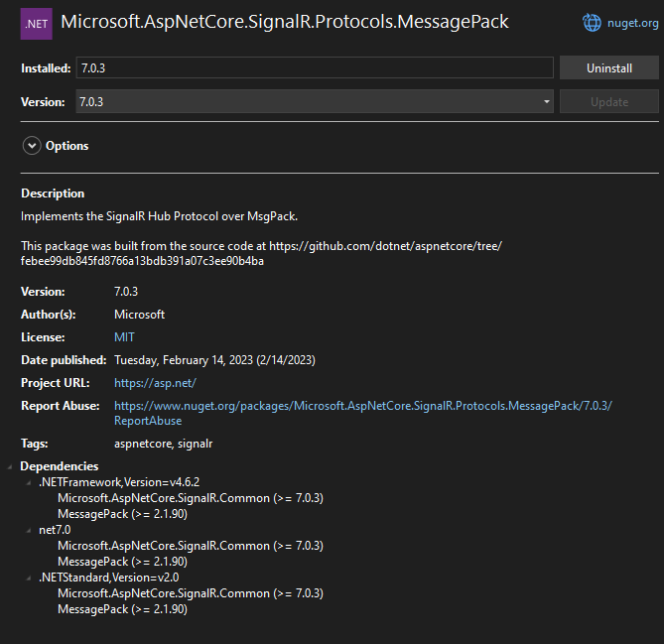Click the tags text 'aspnetcore, signalr'
The height and width of the screenshot is (644, 664).
point(164,444)
